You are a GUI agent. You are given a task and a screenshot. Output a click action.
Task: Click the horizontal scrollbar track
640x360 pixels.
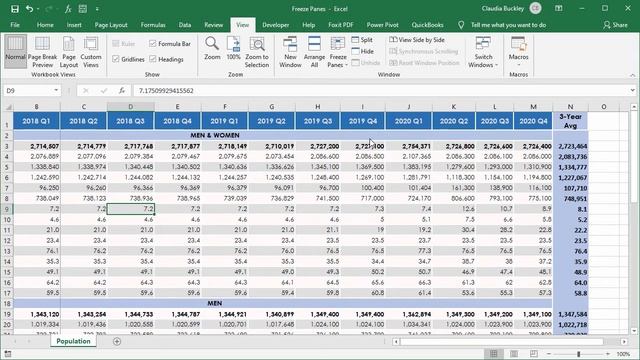pyautogui.click(x=510, y=341)
